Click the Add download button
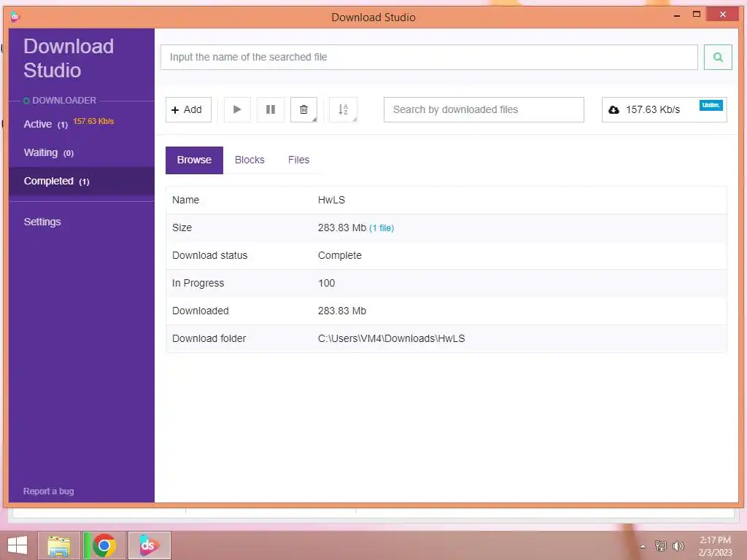The image size is (747, 560). pos(188,109)
